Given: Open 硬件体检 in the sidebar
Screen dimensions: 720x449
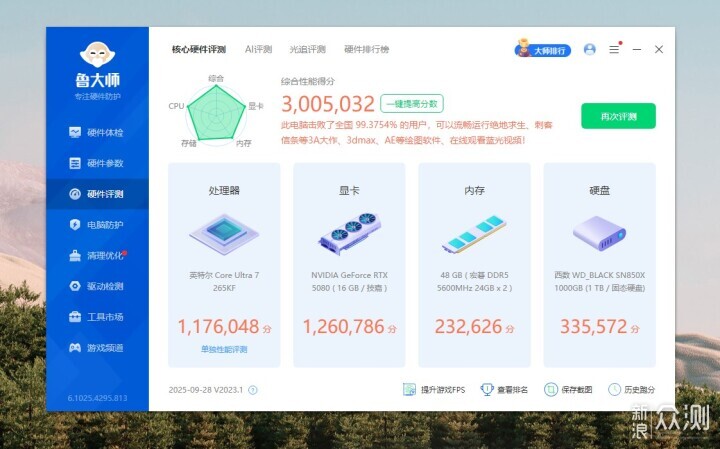Looking at the screenshot, I should click(x=96, y=133).
